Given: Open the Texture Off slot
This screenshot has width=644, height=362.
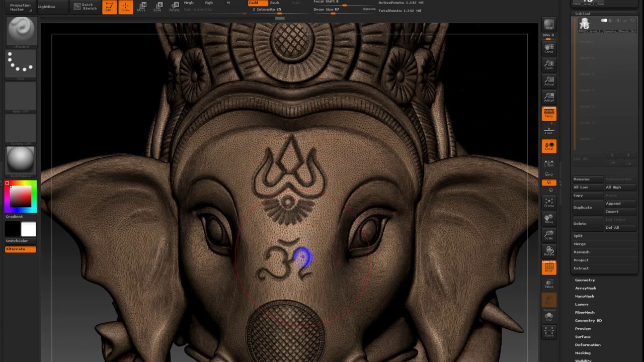Looking at the screenshot, I should pos(21,130).
